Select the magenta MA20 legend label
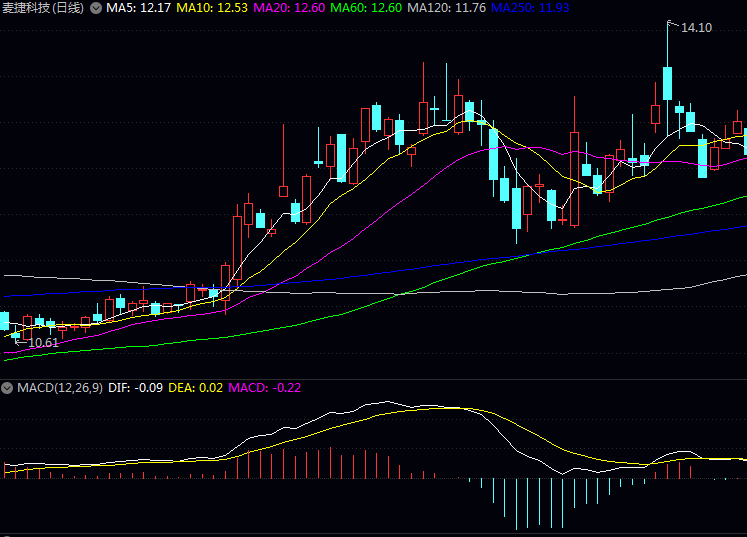The height and width of the screenshot is (537, 747). 290,8
